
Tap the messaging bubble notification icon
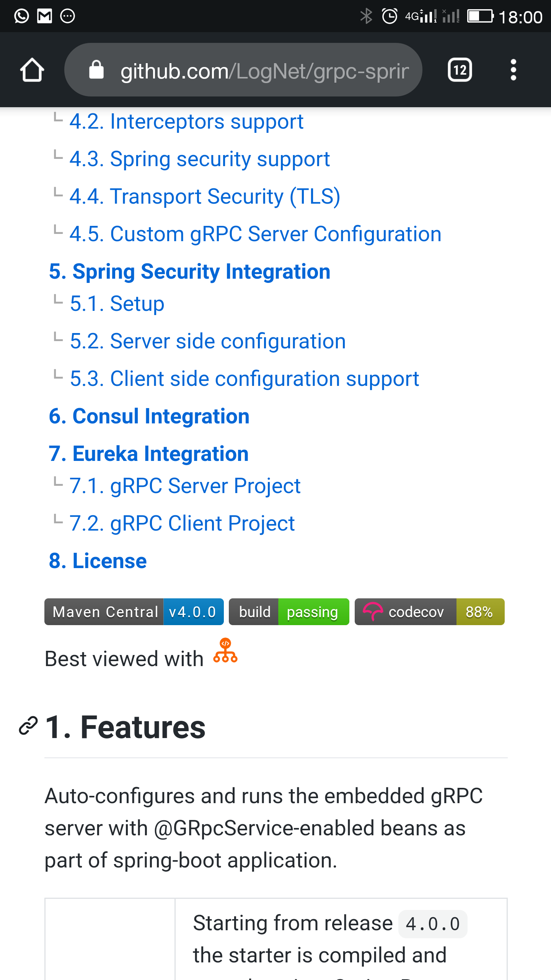click(68, 16)
